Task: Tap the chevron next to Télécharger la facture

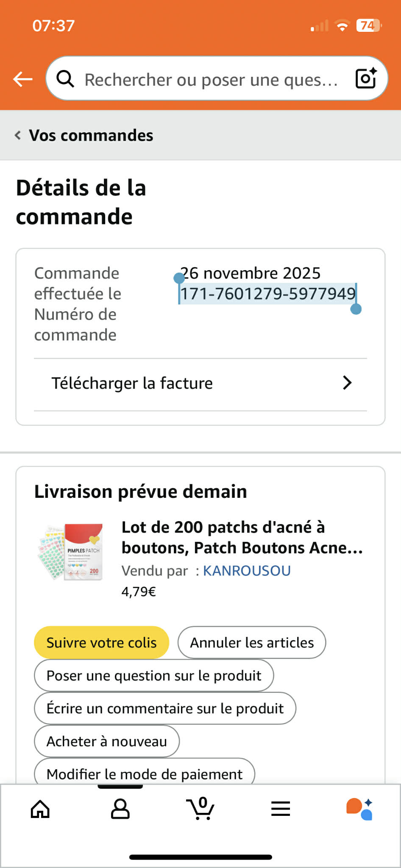Action: point(347,383)
